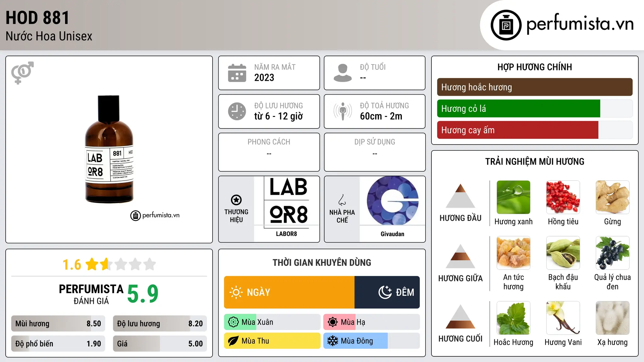Click the flower icon for Mùa Xuân
The height and width of the screenshot is (362, 644).
[233, 322]
